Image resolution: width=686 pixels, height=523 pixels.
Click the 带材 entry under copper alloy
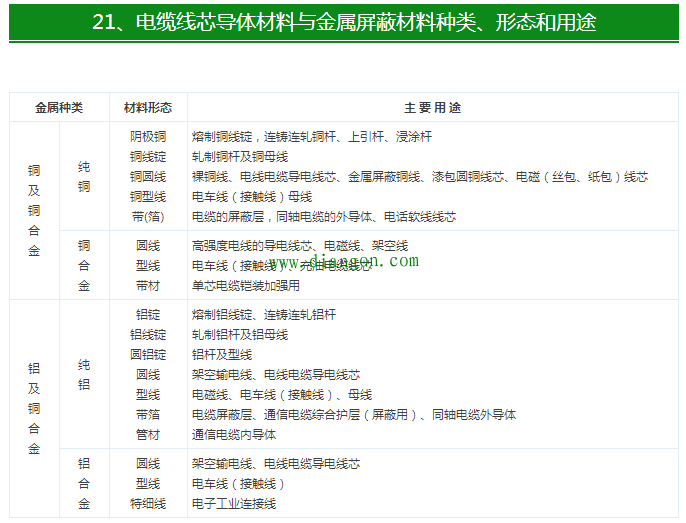click(147, 285)
